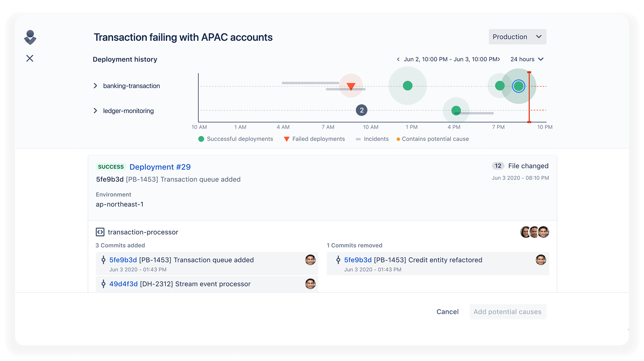
Task: Click the commit icon beside Transaction queue added
Action: tap(104, 260)
